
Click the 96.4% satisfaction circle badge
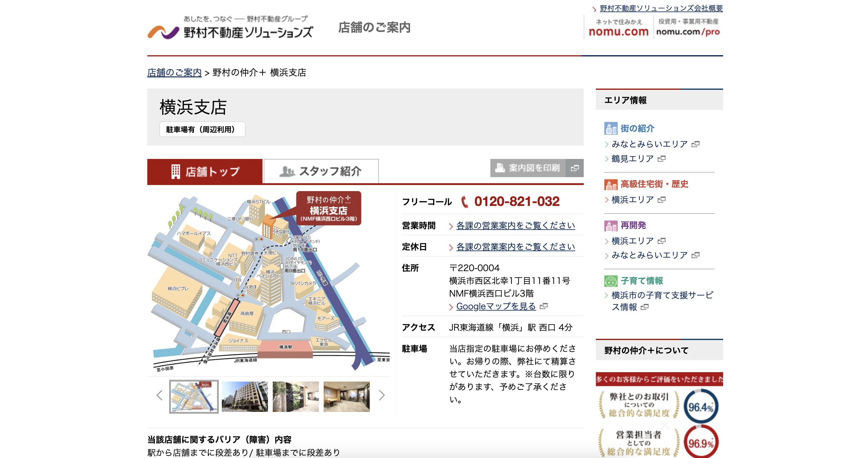(x=700, y=407)
